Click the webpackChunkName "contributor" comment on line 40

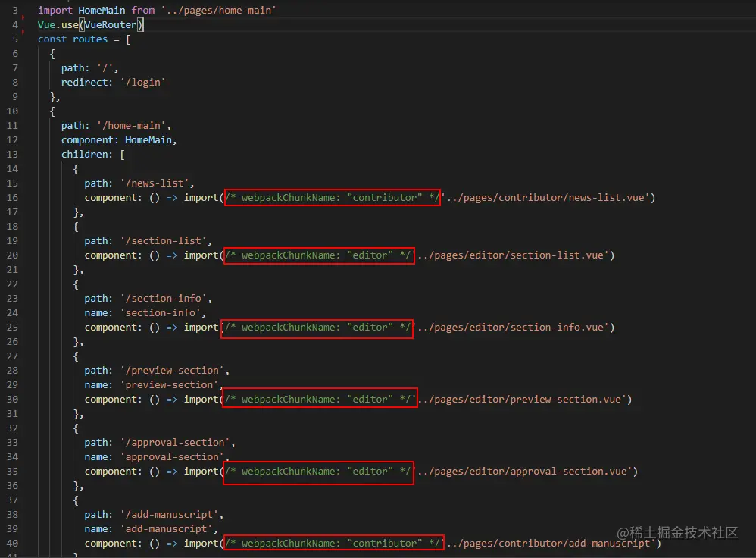(x=333, y=544)
